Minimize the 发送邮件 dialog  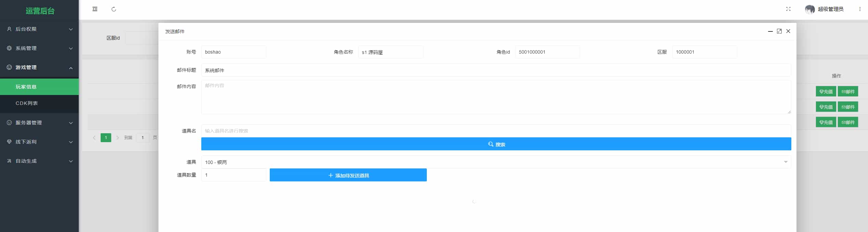(770, 31)
